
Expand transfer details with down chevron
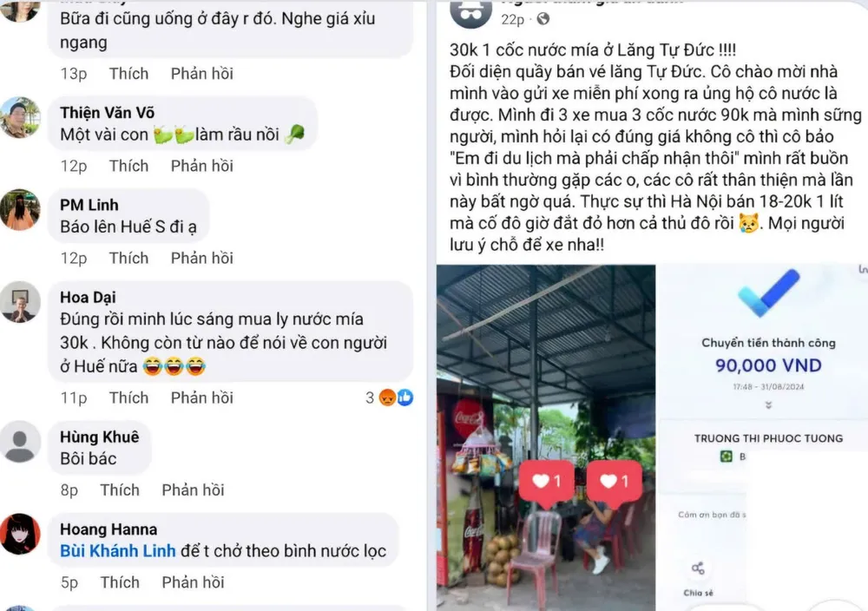tap(768, 405)
